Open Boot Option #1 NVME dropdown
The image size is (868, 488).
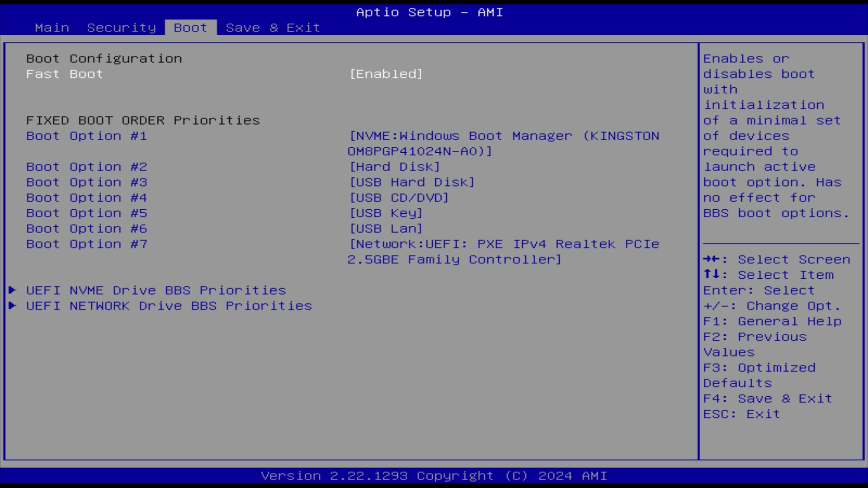pos(503,143)
